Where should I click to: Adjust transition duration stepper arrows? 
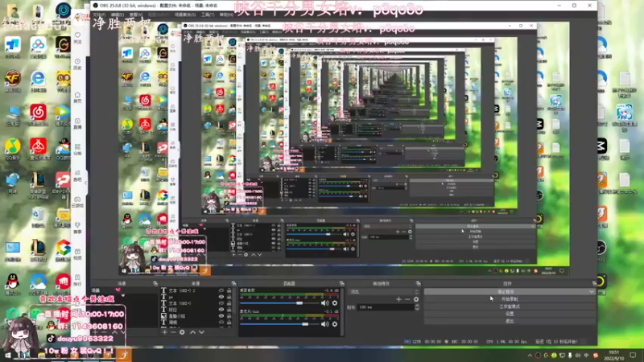coord(417,307)
